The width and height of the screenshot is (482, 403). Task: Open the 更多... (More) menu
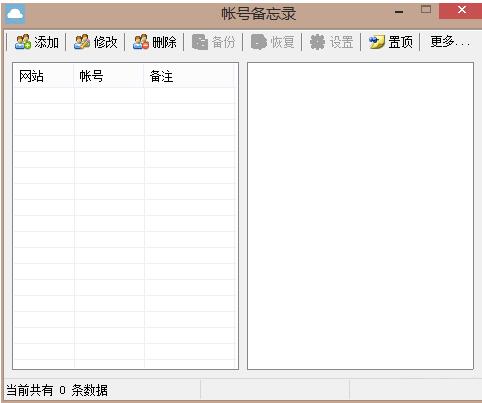450,42
